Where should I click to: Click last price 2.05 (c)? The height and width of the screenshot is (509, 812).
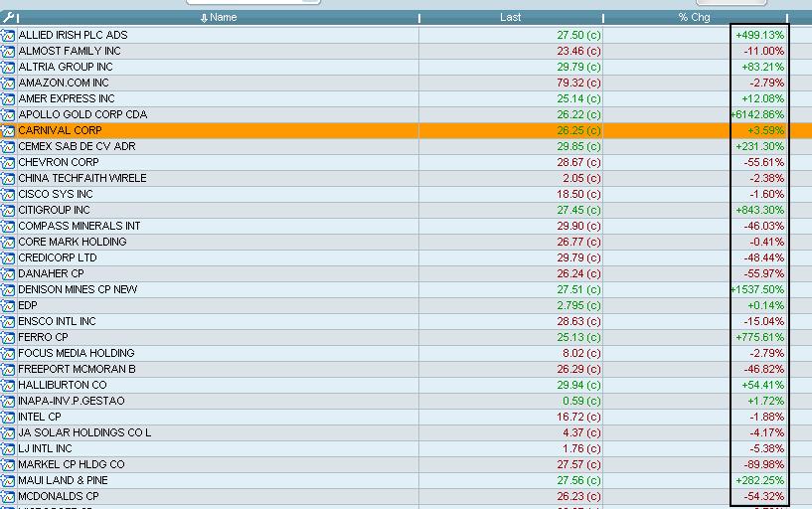click(581, 178)
